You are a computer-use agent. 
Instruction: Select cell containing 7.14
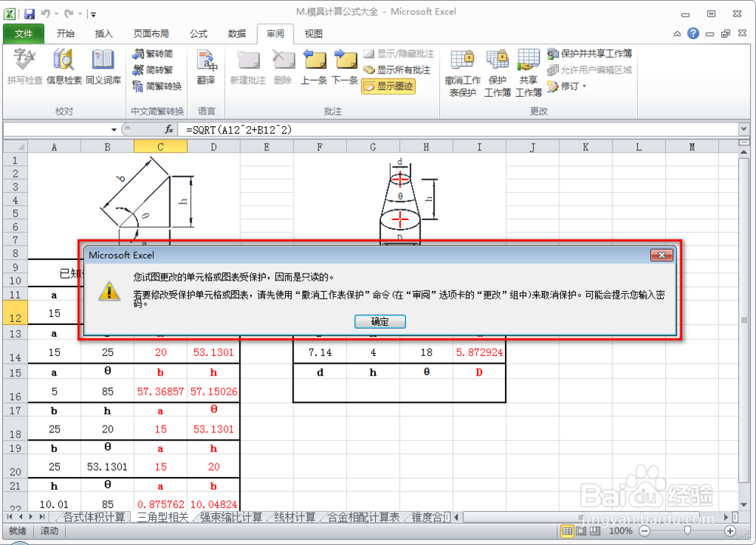pos(320,352)
